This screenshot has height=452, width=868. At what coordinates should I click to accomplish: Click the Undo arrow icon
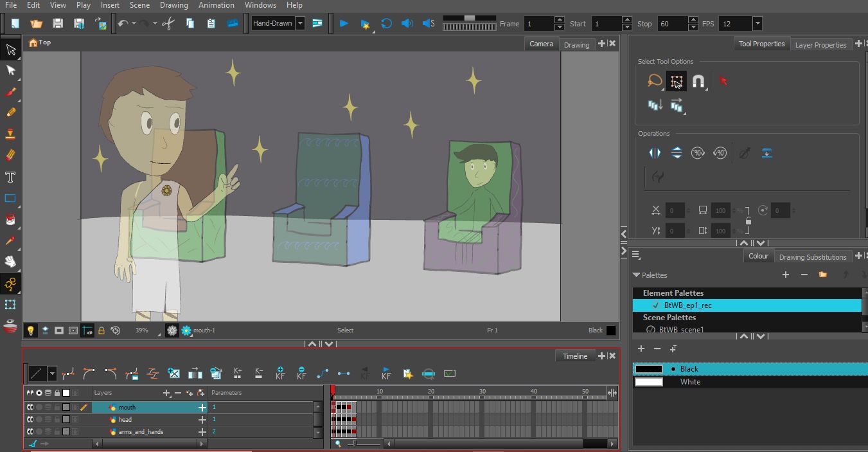point(123,24)
